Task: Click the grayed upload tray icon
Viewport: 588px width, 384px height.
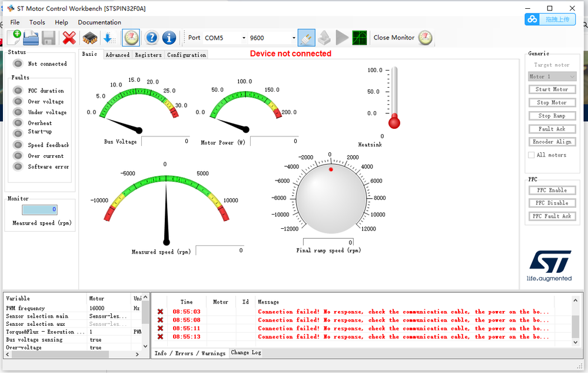Action: pos(324,38)
